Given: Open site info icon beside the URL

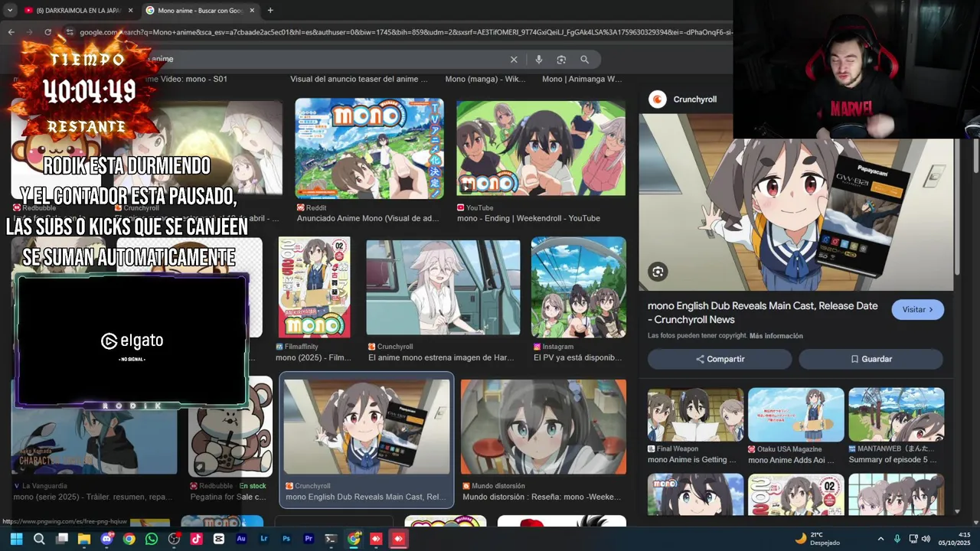Looking at the screenshot, I should [69, 32].
